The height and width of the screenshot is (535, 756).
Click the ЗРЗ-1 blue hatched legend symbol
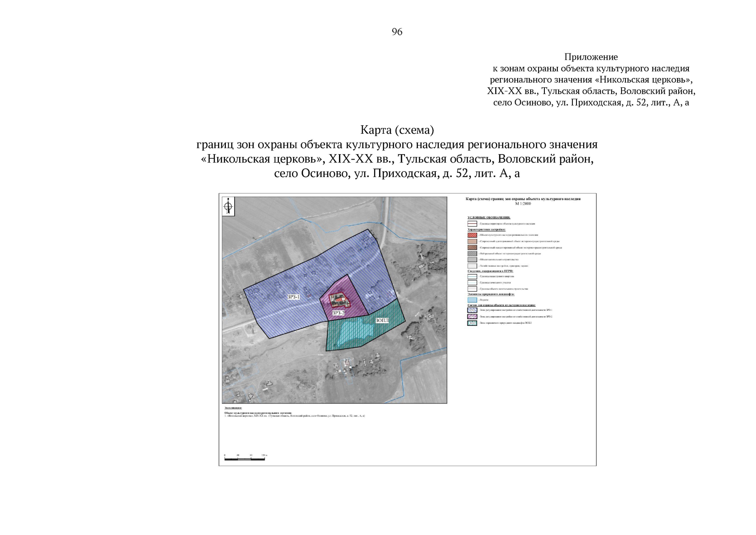tap(472, 310)
